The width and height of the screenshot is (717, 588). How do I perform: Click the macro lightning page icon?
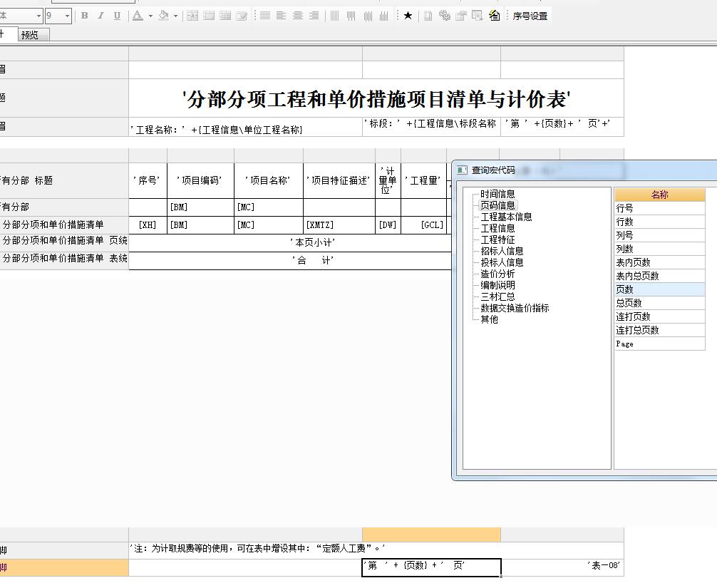(x=494, y=16)
